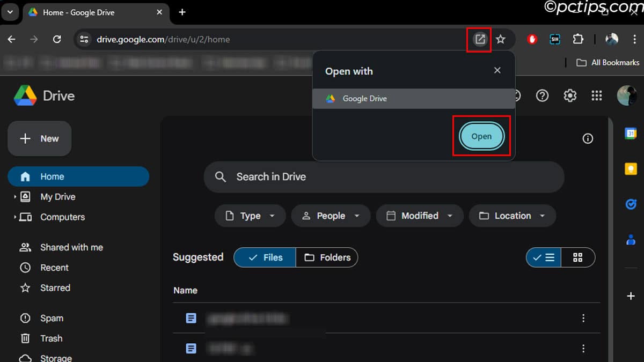Open the Google apps grid

click(x=597, y=96)
